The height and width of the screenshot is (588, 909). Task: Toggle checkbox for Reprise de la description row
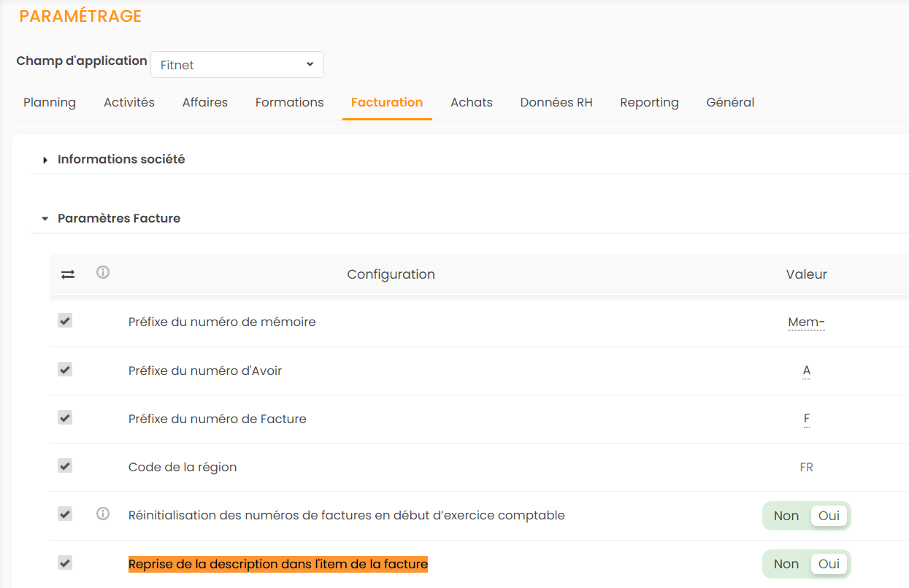(65, 563)
